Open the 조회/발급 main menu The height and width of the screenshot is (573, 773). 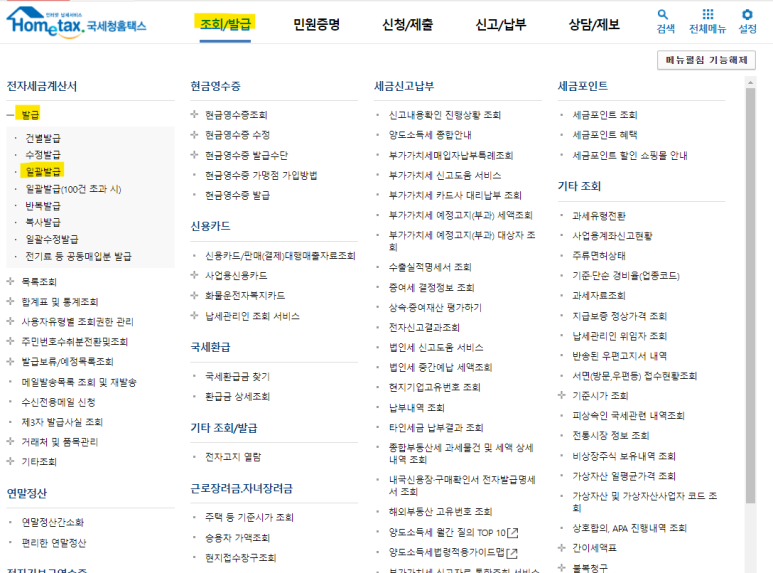(x=225, y=23)
